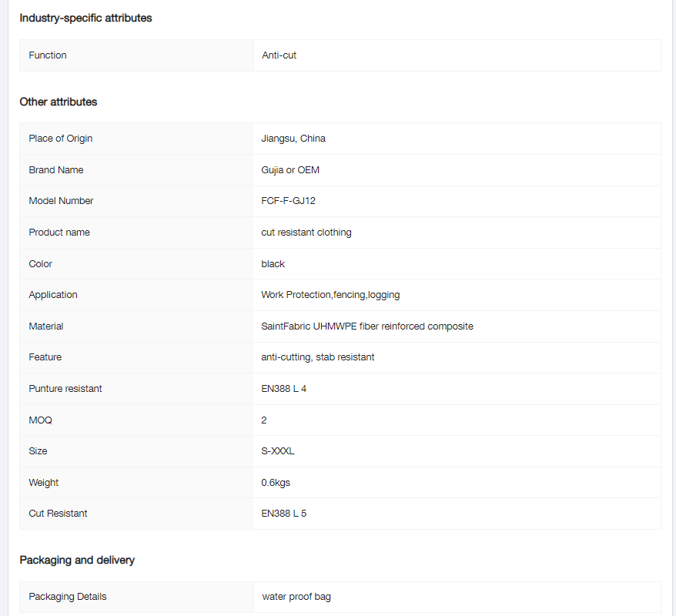Click the black color value

pos(273,264)
